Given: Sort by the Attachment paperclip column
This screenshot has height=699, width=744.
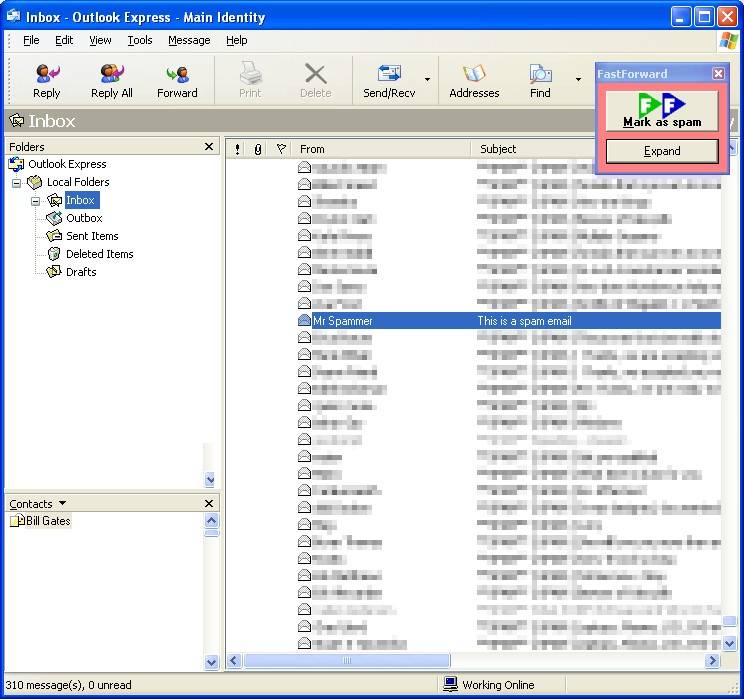Looking at the screenshot, I should click(258, 149).
